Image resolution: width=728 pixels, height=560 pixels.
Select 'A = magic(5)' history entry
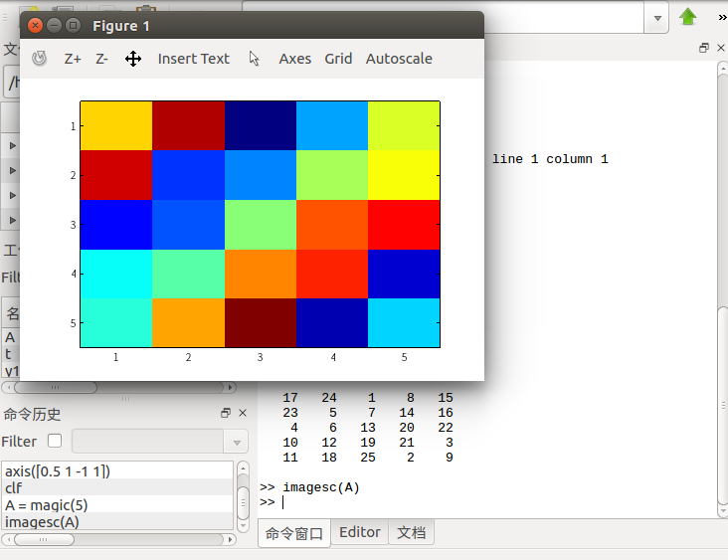[x=117, y=504]
